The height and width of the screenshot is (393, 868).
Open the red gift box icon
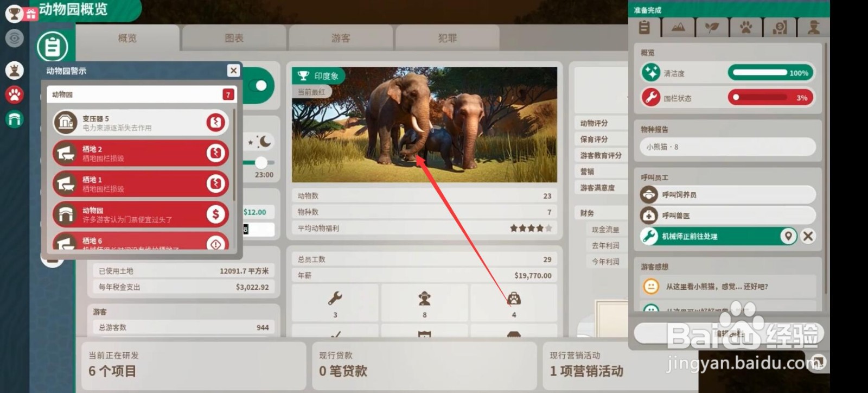31,15
